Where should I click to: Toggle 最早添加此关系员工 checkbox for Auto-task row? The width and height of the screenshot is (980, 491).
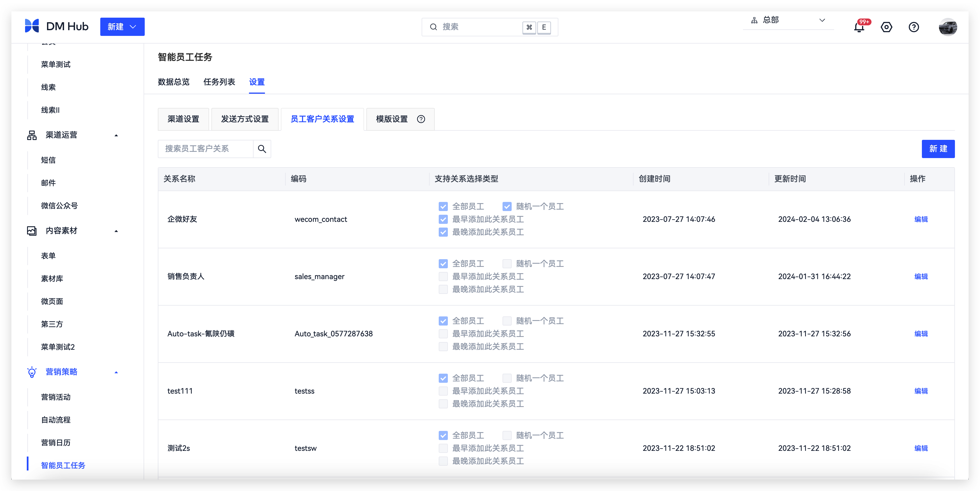pos(443,334)
